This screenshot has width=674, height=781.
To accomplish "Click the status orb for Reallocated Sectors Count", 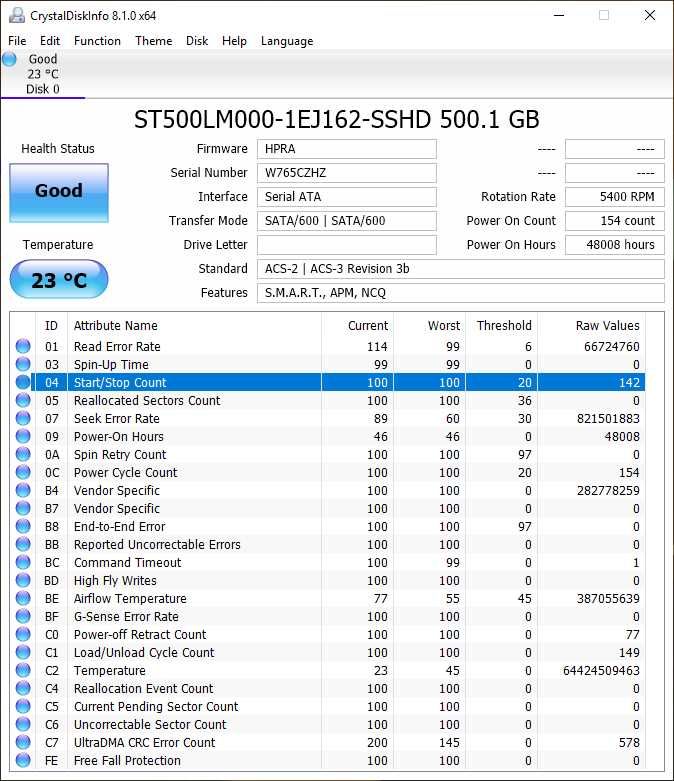I will coord(23,400).
